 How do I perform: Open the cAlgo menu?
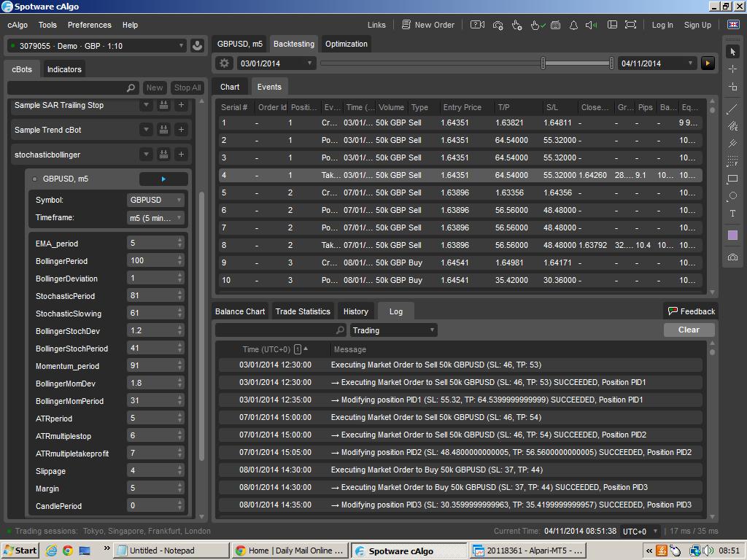point(18,25)
